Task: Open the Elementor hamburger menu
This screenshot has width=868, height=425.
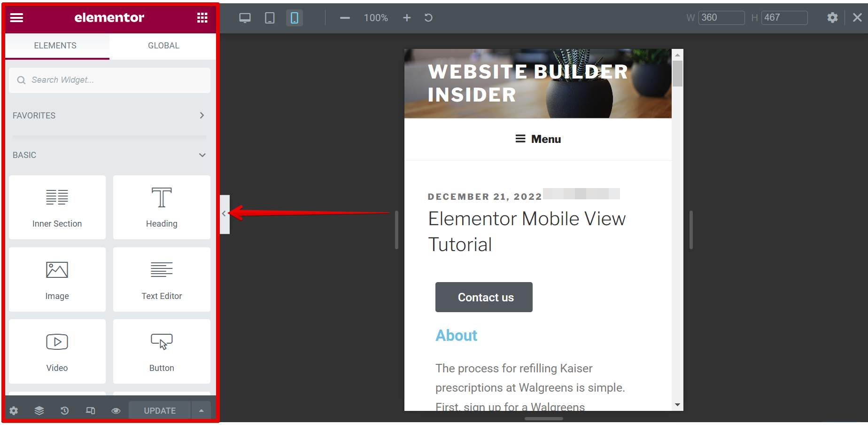Action: pyautogui.click(x=17, y=18)
